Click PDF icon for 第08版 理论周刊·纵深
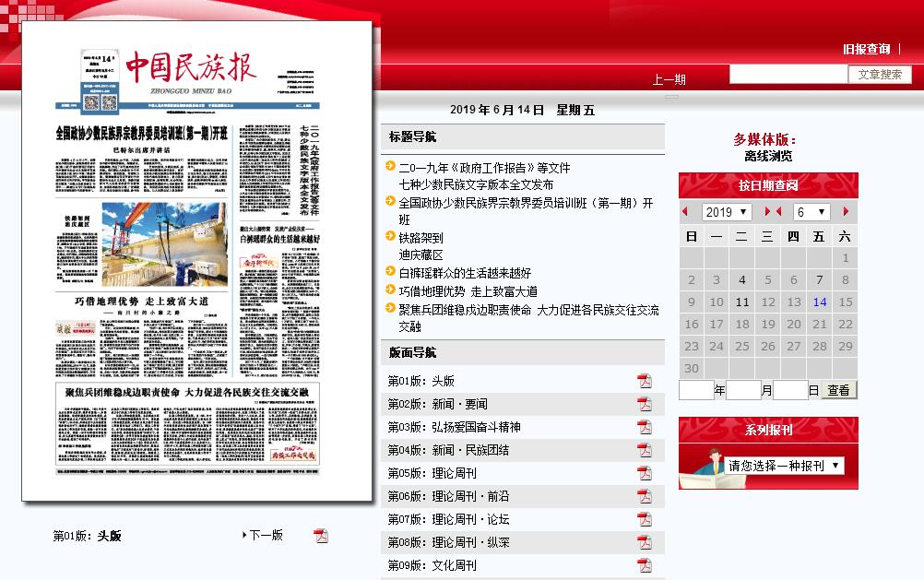The height and width of the screenshot is (580, 924). click(x=644, y=542)
